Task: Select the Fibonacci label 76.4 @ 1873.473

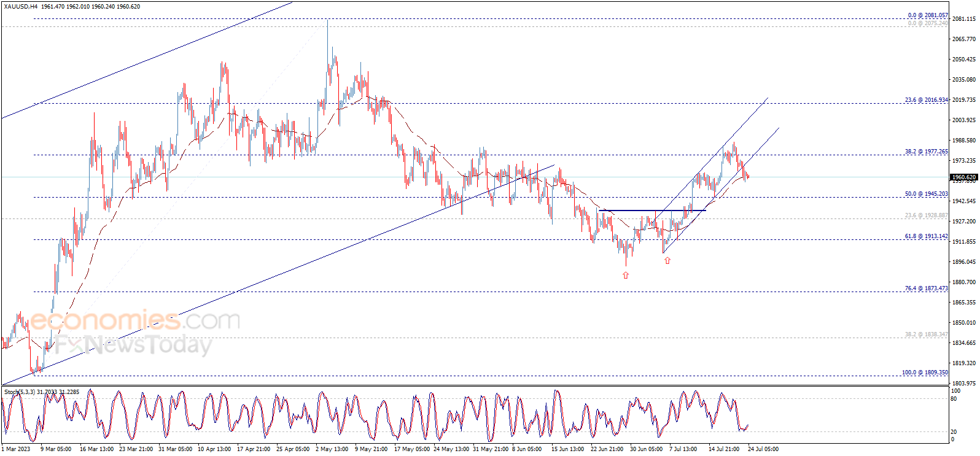Action: 927,288
